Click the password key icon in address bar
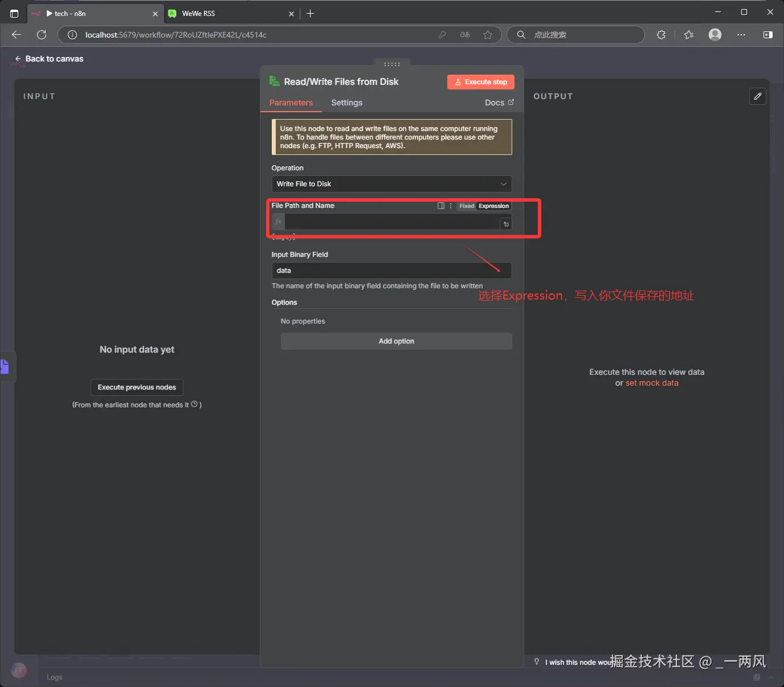Screen dimensions: 784x687 [x=442, y=35]
